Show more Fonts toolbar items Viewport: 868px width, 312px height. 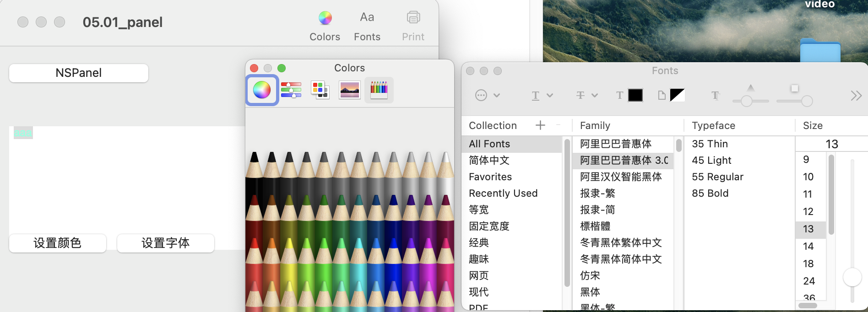pos(856,96)
